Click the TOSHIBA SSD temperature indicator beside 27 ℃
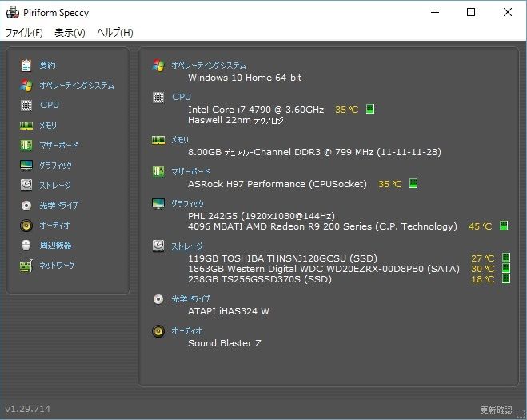The width and height of the screenshot is (527, 420). [x=506, y=258]
